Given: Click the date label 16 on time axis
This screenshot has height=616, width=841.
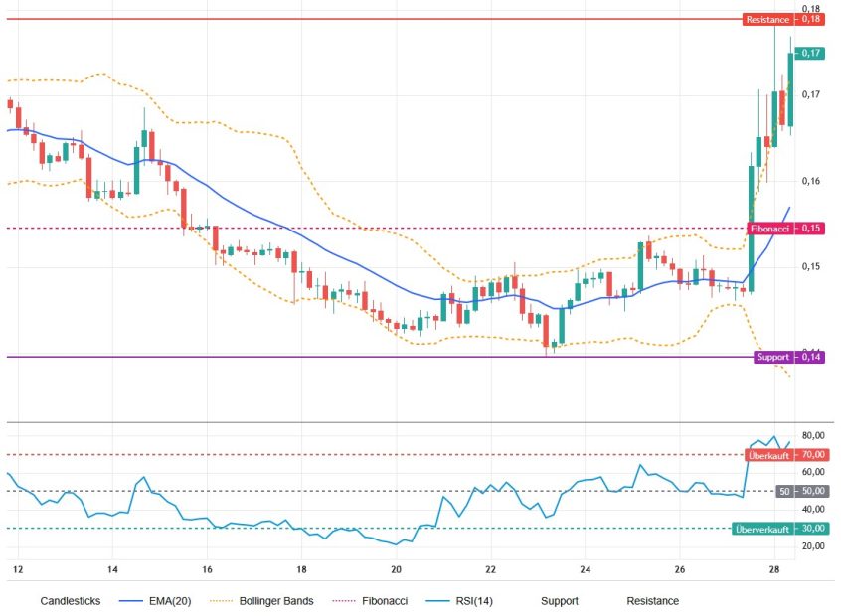Looking at the screenshot, I should (207, 569).
